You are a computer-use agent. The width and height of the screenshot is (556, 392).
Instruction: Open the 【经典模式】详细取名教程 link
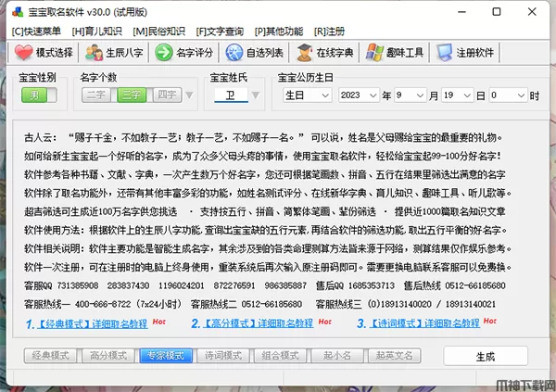point(87,323)
